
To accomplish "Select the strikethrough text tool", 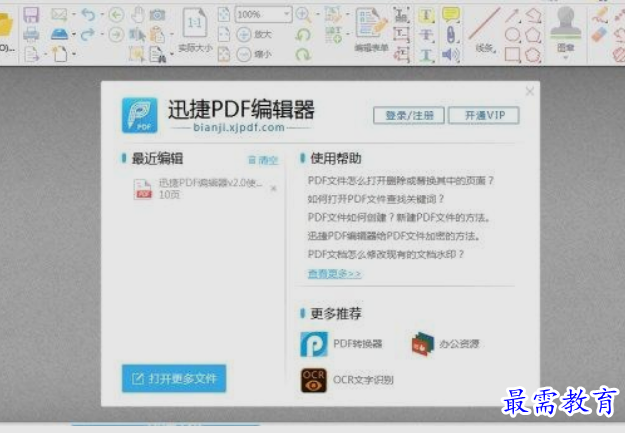I will [x=426, y=35].
